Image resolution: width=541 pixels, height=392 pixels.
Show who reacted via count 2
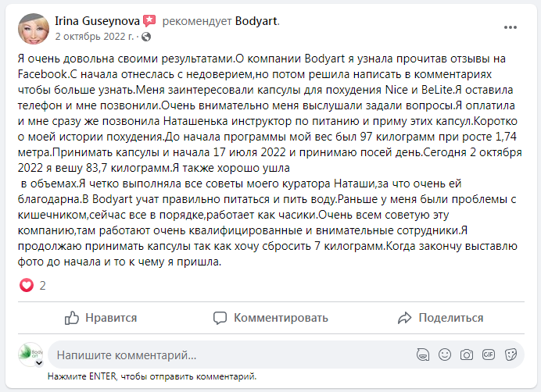click(x=42, y=286)
